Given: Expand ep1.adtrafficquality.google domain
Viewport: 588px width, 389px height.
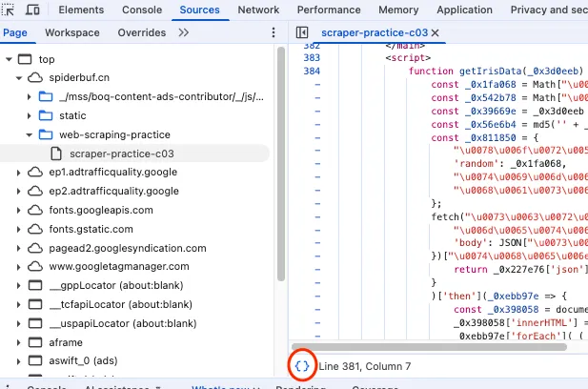Looking at the screenshot, I should click(18, 173).
